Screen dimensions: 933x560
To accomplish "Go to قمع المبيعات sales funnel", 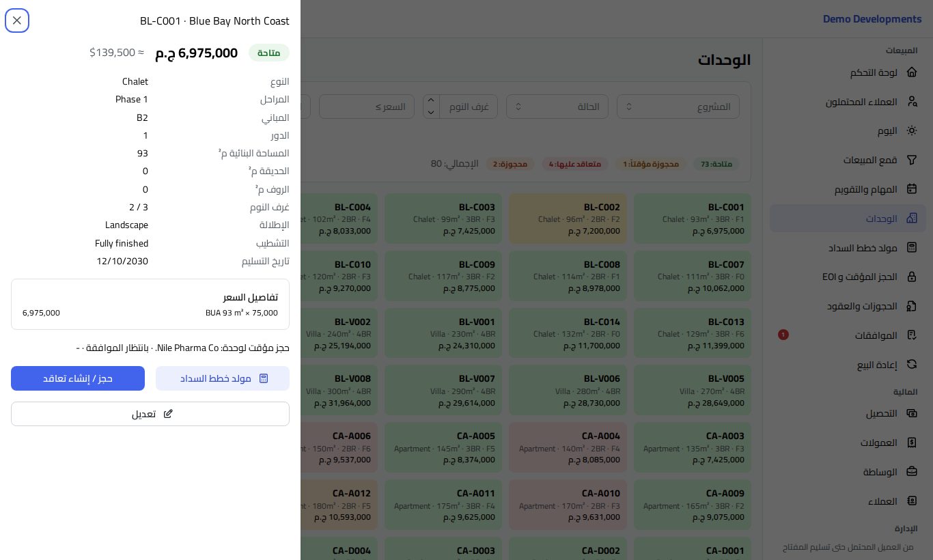I will 848,160.
